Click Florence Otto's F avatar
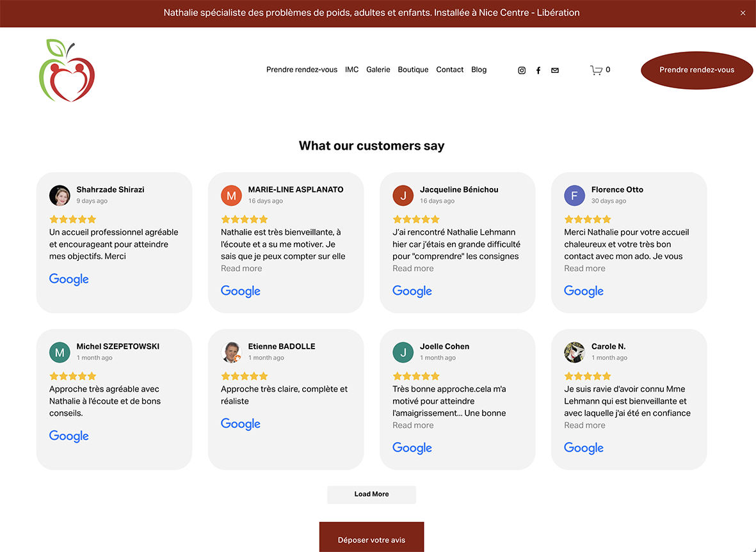The height and width of the screenshot is (552, 756). 575,195
